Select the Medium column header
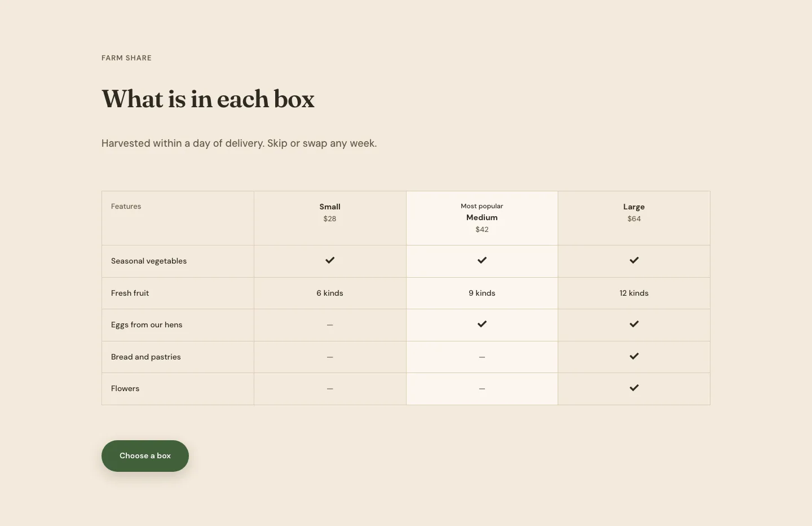The width and height of the screenshot is (812, 526). click(482, 217)
